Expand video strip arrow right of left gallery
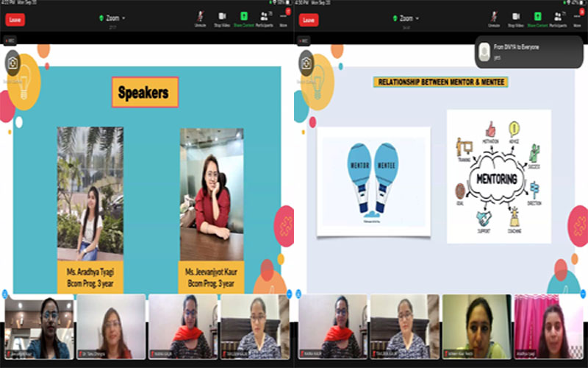Viewport: 588px width, 368px height. click(x=289, y=294)
